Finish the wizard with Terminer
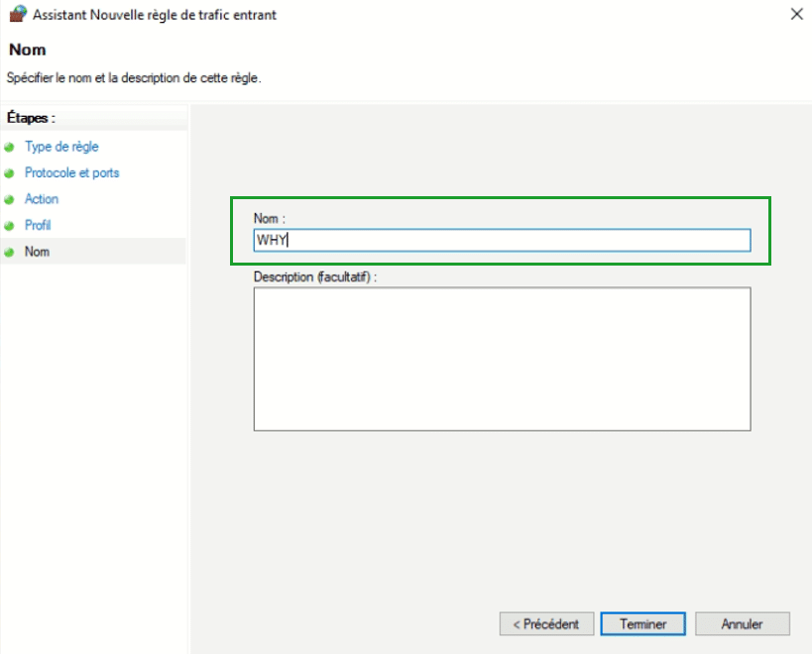The height and width of the screenshot is (654, 812). point(642,624)
